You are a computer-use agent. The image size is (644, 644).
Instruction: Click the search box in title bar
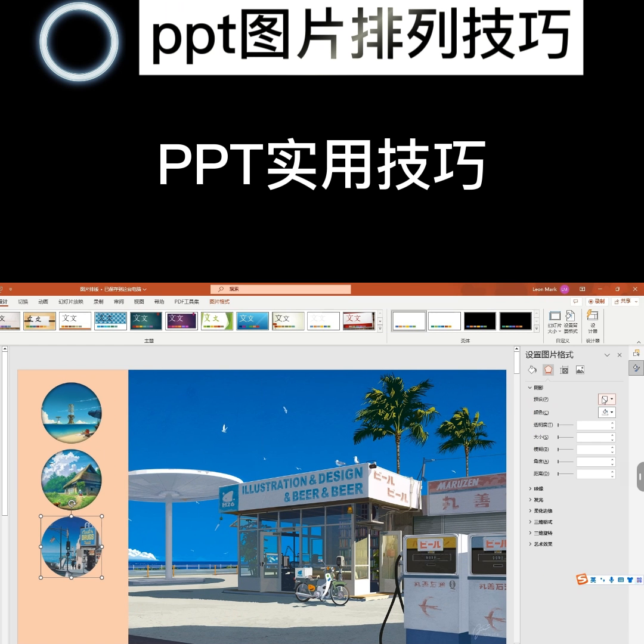point(280,289)
